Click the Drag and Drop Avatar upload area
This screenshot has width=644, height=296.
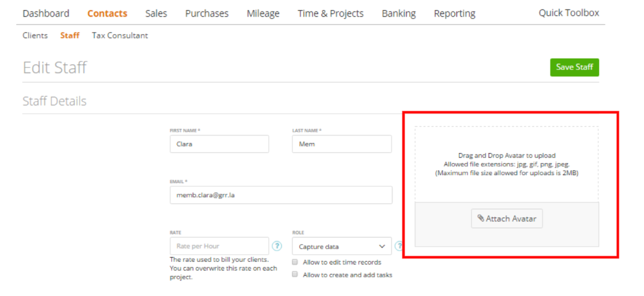coord(507,164)
